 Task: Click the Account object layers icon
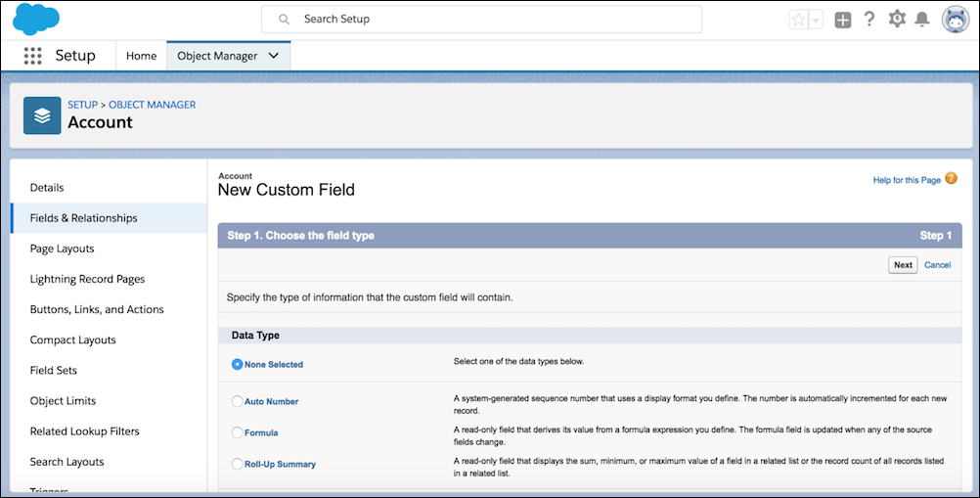42,115
